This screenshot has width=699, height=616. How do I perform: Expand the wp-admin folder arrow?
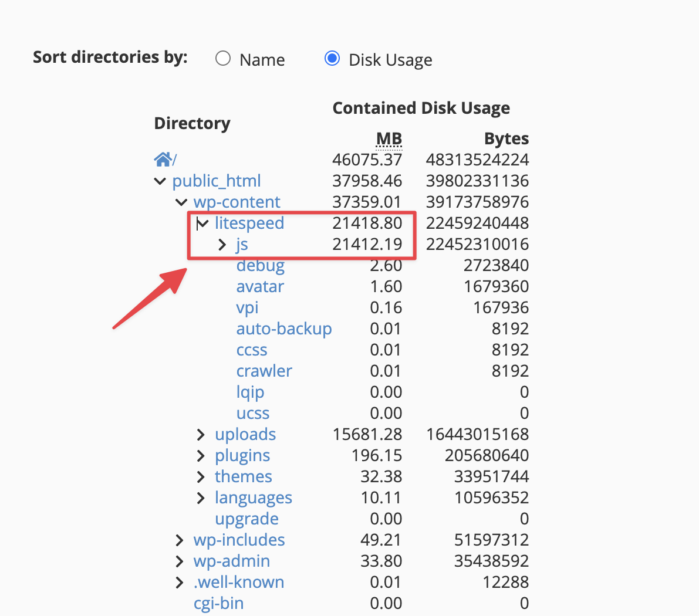pyautogui.click(x=180, y=561)
